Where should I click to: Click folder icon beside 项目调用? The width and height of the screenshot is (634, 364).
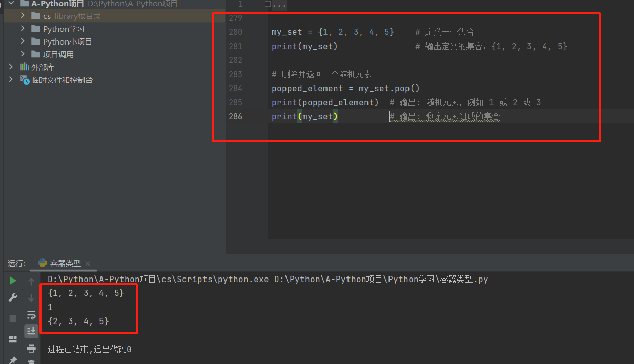(35, 54)
